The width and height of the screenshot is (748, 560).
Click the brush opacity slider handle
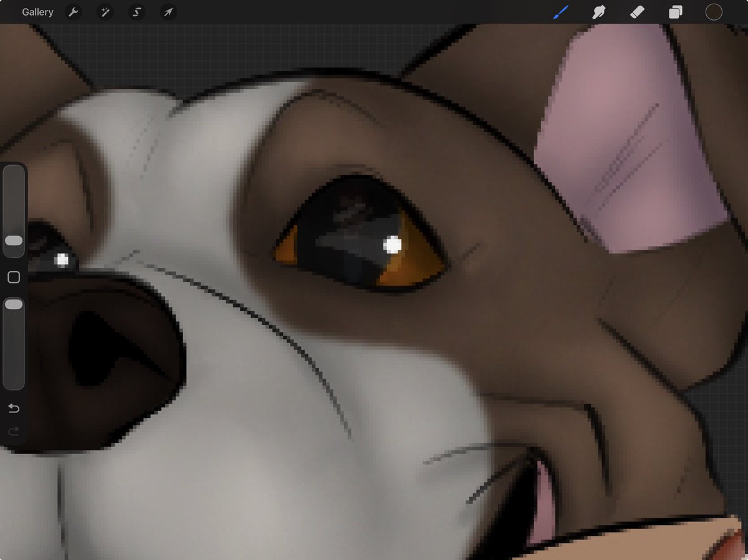[x=13, y=304]
